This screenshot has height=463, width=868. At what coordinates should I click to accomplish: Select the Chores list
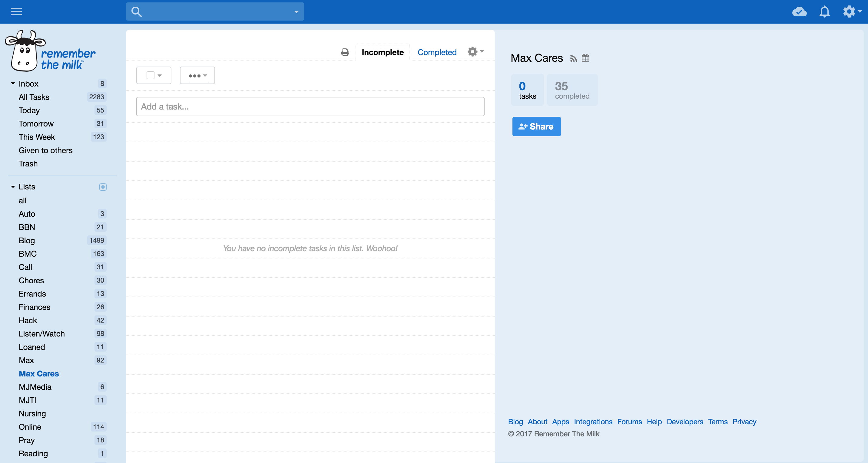pyautogui.click(x=31, y=281)
